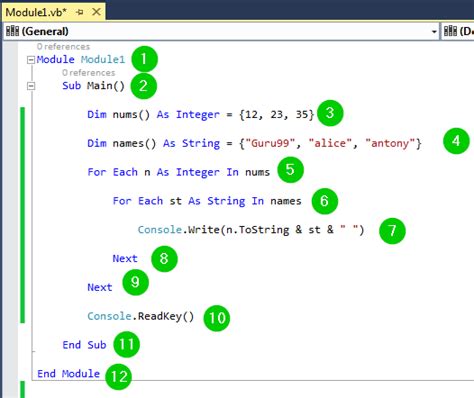Click 'names()' in the second Dim line

coord(134,144)
